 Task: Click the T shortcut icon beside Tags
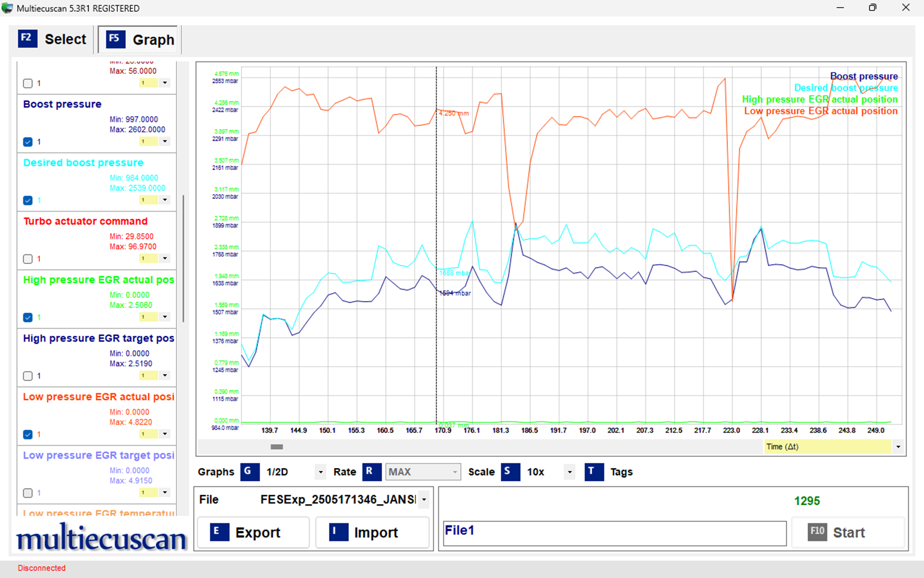pyautogui.click(x=594, y=472)
